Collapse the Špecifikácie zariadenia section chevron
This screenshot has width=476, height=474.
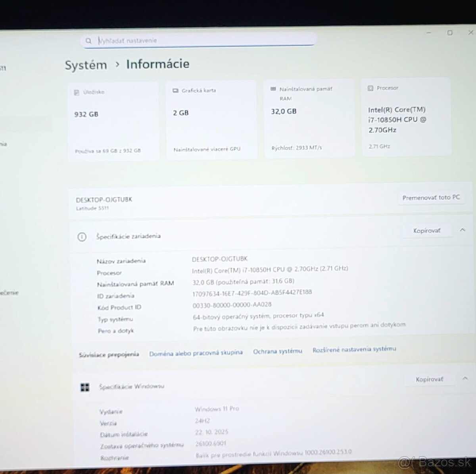coord(462,230)
